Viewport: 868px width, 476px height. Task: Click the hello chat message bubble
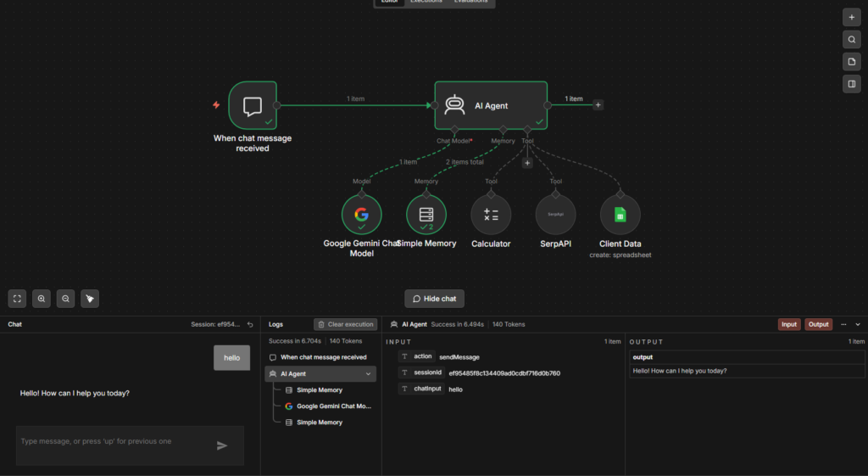pos(232,358)
